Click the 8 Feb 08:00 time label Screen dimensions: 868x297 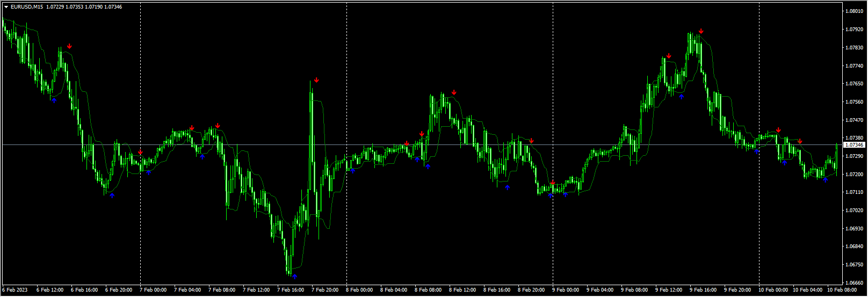428,290
